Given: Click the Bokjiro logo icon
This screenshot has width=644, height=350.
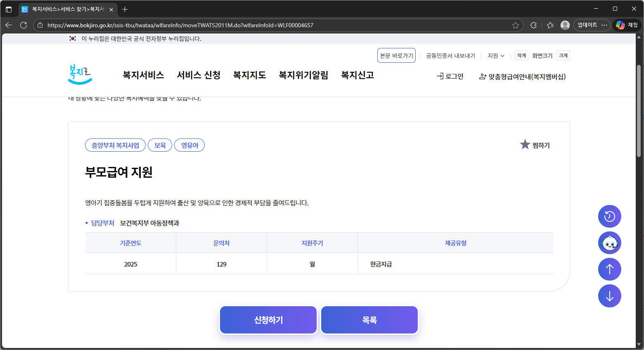Looking at the screenshot, I should click(x=80, y=75).
